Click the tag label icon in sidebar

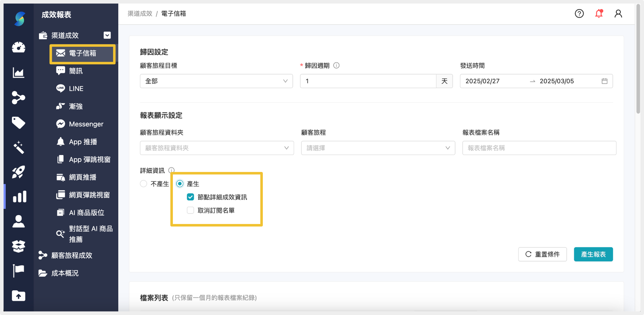click(19, 122)
